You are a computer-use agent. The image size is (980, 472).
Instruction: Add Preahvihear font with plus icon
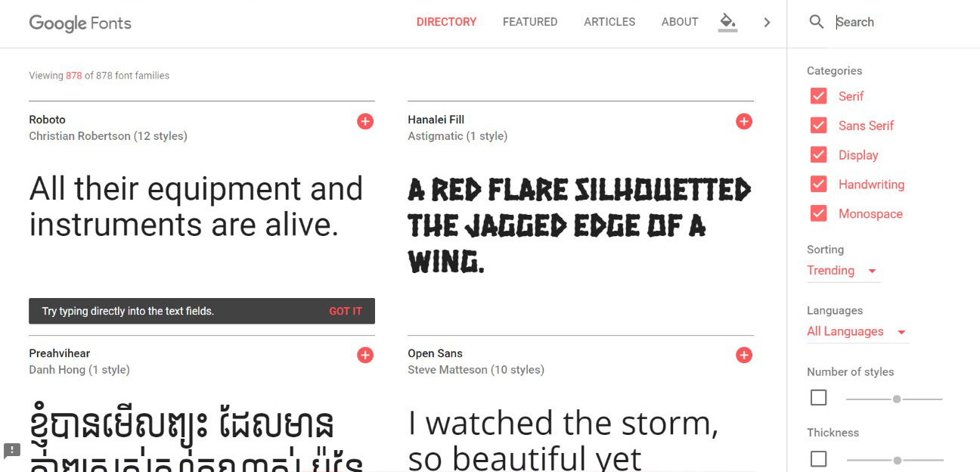pos(365,355)
